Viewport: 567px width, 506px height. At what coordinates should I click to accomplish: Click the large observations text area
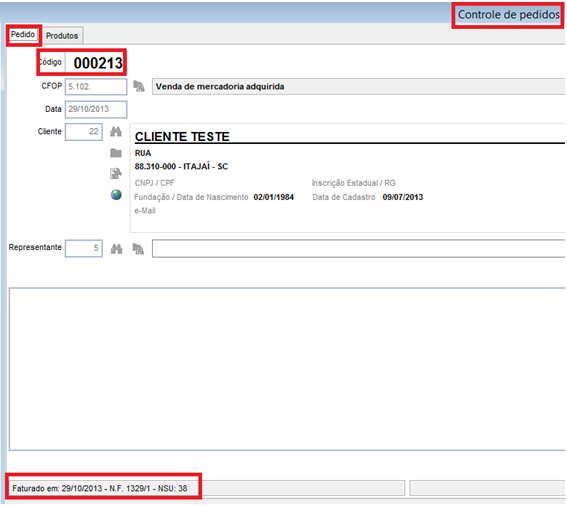(x=287, y=369)
